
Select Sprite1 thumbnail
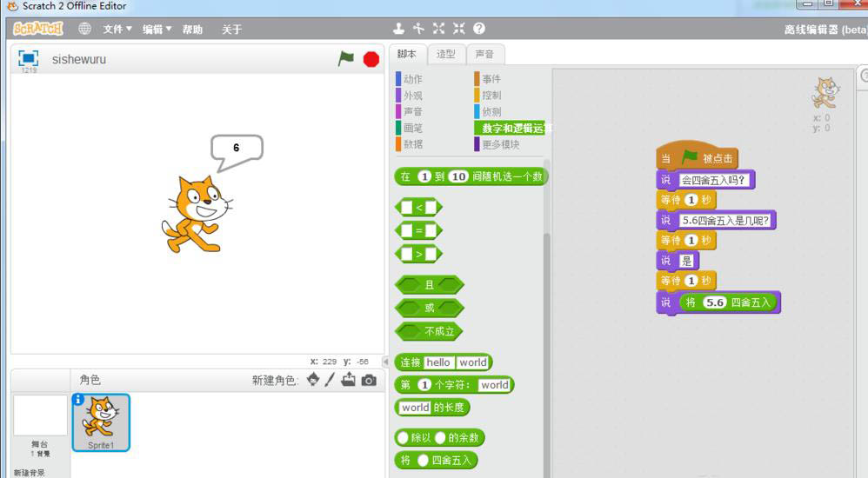pyautogui.click(x=101, y=422)
